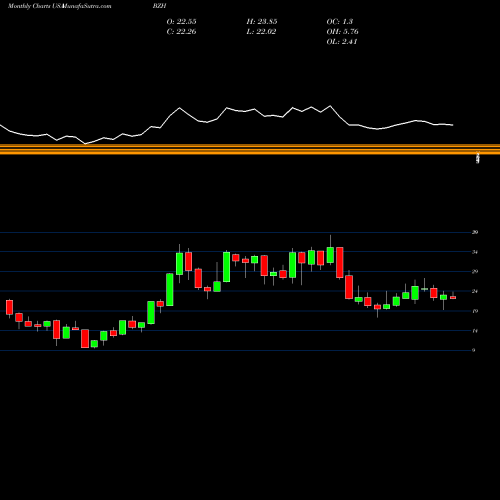500x500 pixels.
Task: Click the Monthly Charts USMunafaSutra.com title text
Action: [60, 6]
